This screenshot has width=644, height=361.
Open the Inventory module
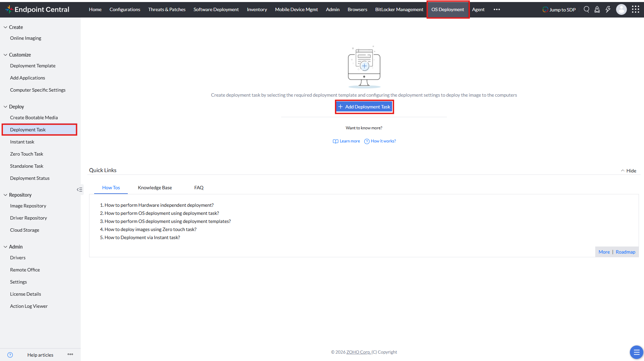pos(257,9)
